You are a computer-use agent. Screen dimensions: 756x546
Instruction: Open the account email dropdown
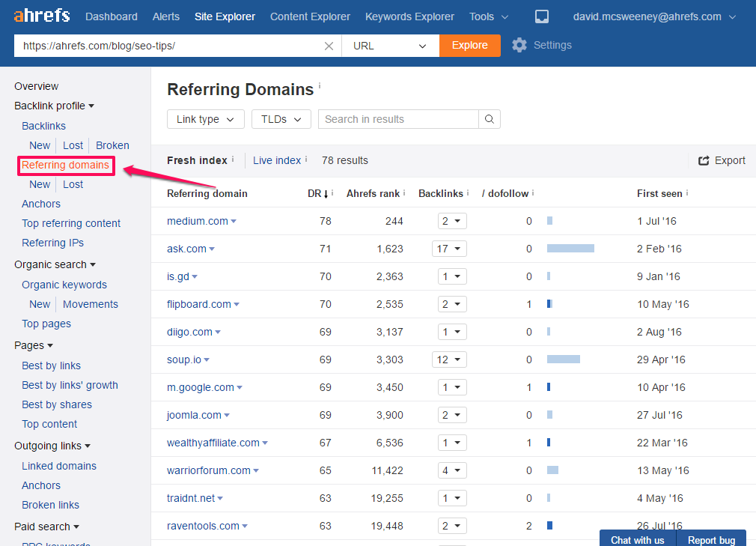tap(654, 17)
